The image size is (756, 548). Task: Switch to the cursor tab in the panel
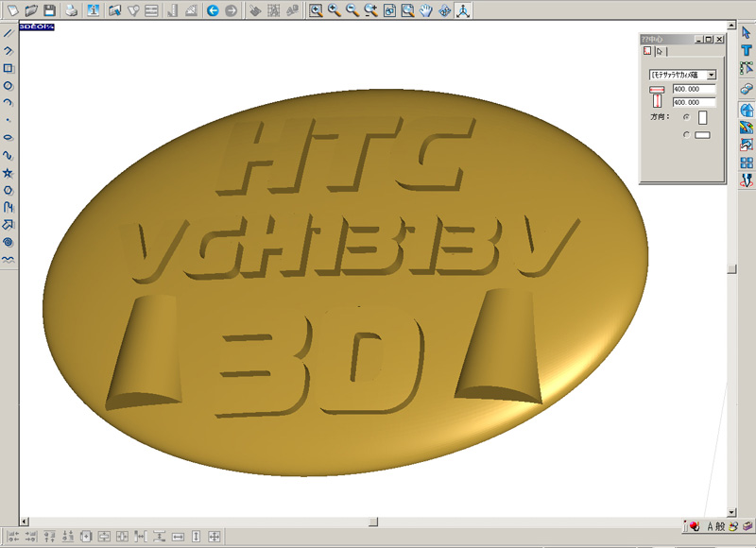click(x=660, y=52)
